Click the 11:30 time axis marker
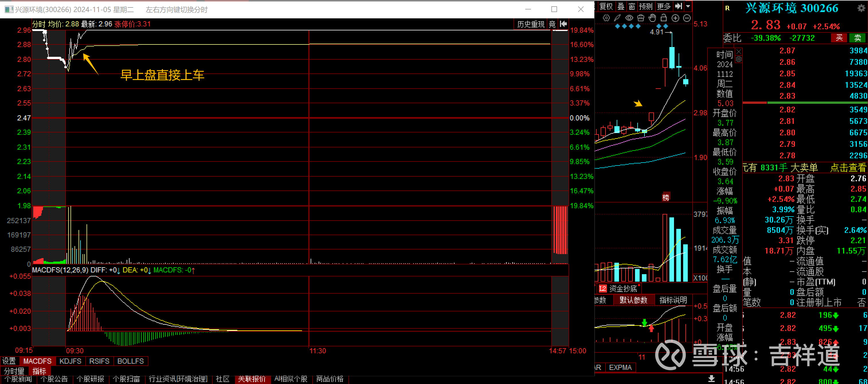This screenshot has width=868, height=384. [x=318, y=351]
